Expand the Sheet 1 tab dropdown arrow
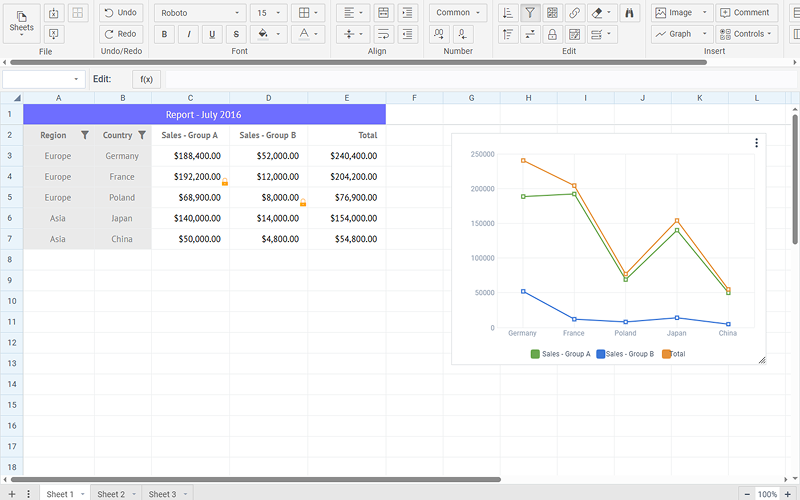This screenshot has width=800, height=500. pos(83,494)
